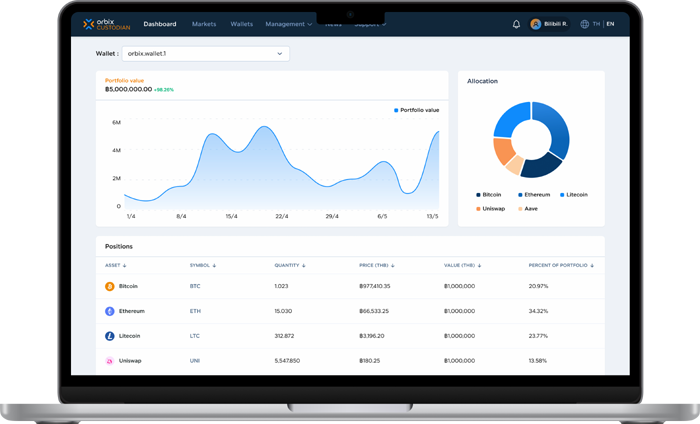Image resolution: width=700 pixels, height=424 pixels.
Task: Click the Orbix Custodian logo
Action: 107,24
